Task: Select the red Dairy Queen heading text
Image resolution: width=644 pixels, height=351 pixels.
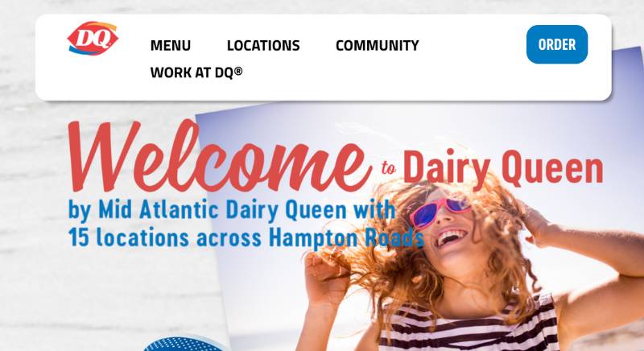Action: pyautogui.click(x=503, y=168)
